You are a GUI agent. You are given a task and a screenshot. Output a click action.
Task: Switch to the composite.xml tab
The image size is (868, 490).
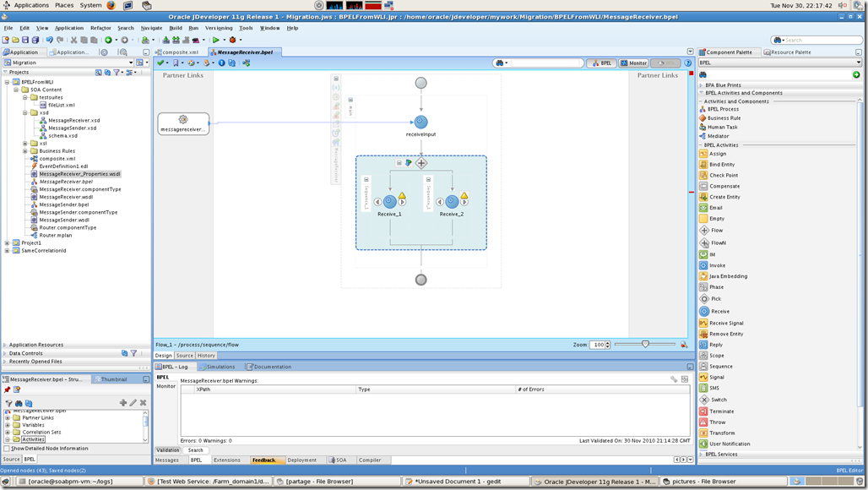(180, 52)
